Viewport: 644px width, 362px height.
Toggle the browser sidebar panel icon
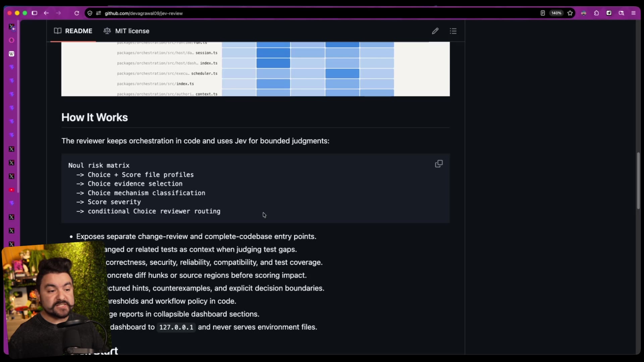(34, 13)
